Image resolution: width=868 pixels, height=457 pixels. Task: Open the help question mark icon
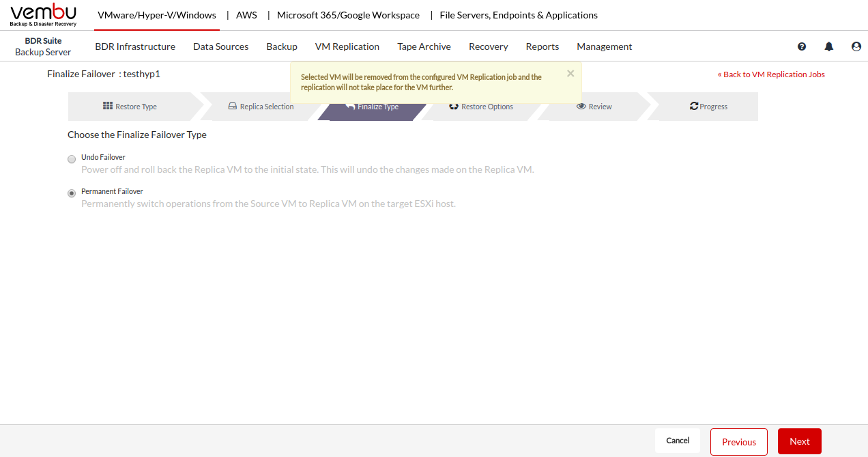click(802, 46)
